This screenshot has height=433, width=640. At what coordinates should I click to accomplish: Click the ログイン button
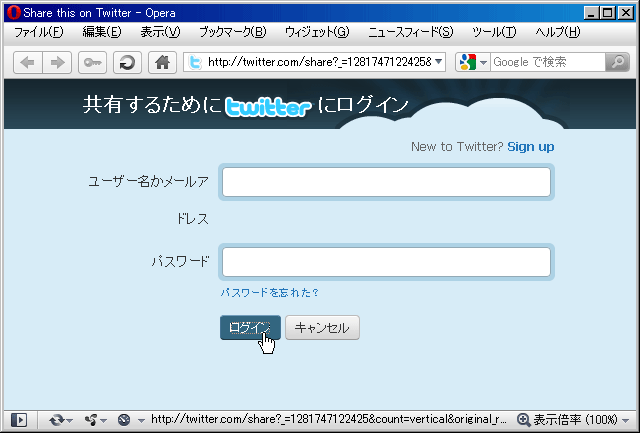coord(249,328)
